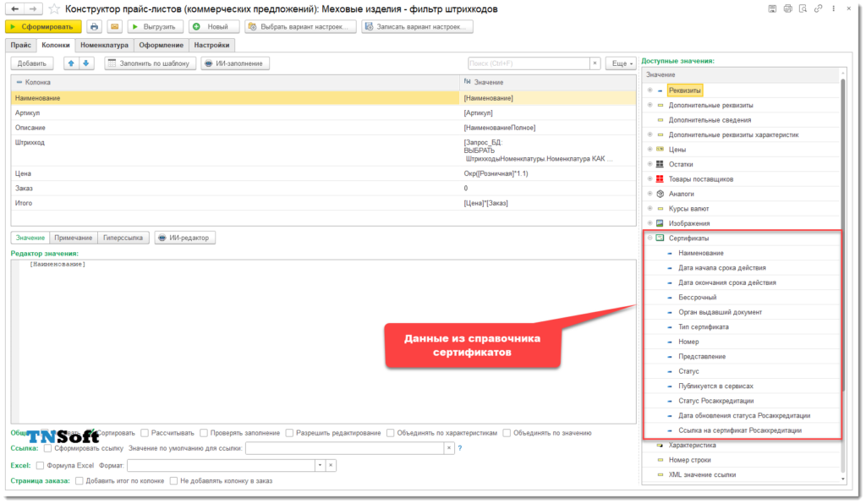The height and width of the screenshot is (504, 866).
Task: Click the Курсы валют icon in tree
Action: (660, 209)
